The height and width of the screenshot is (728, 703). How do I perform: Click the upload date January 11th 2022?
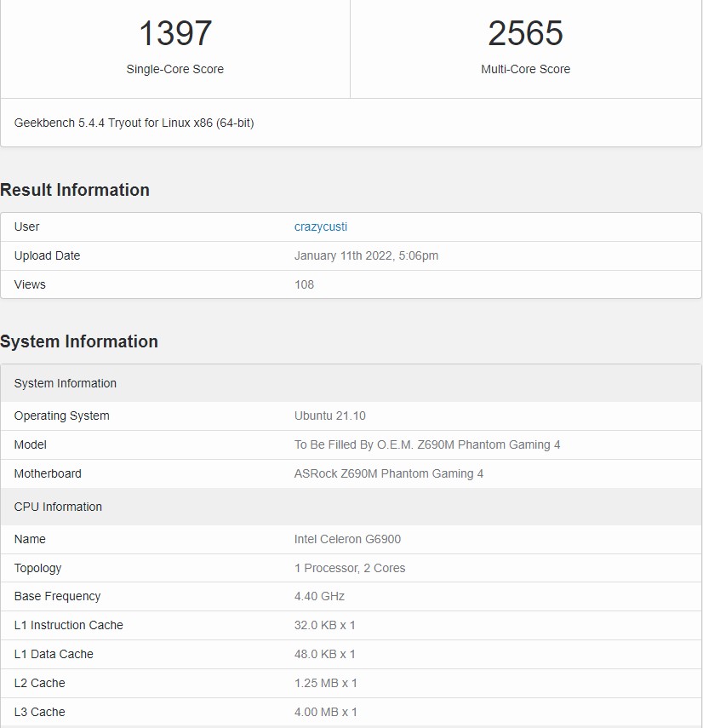coord(366,255)
